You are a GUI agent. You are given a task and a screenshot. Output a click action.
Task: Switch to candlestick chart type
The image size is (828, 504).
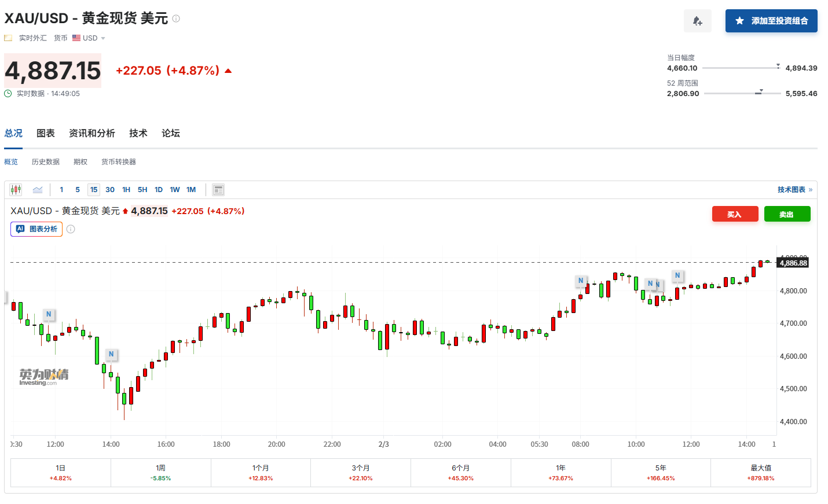click(16, 190)
